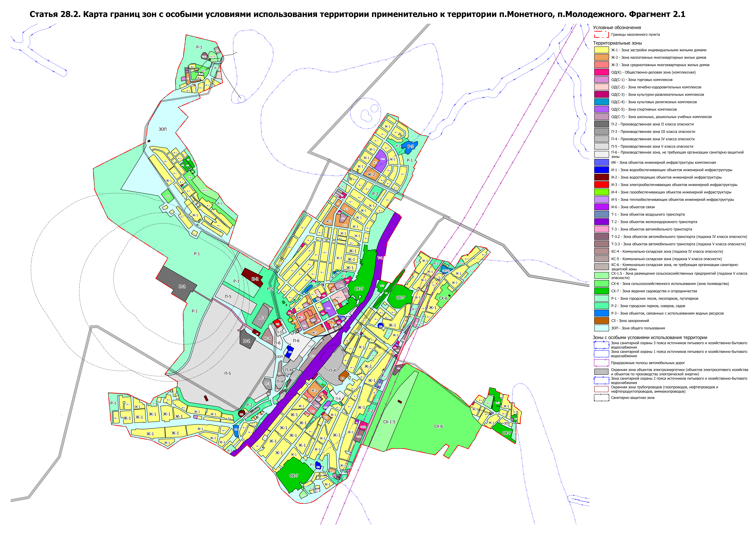Image resolution: width=756 pixels, height=535 pixels.
Task: Click the Условные обозначения legend heading
Action: pyautogui.click(x=617, y=28)
